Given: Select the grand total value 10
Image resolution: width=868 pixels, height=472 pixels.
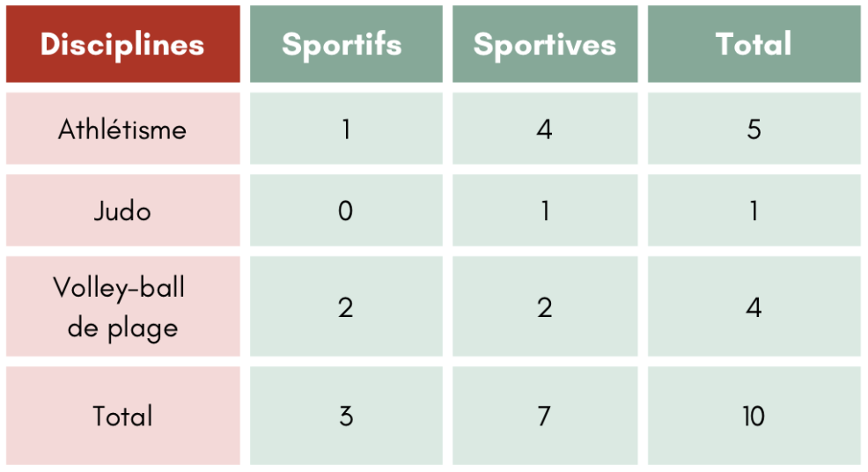Looking at the screenshot, I should 754,416.
